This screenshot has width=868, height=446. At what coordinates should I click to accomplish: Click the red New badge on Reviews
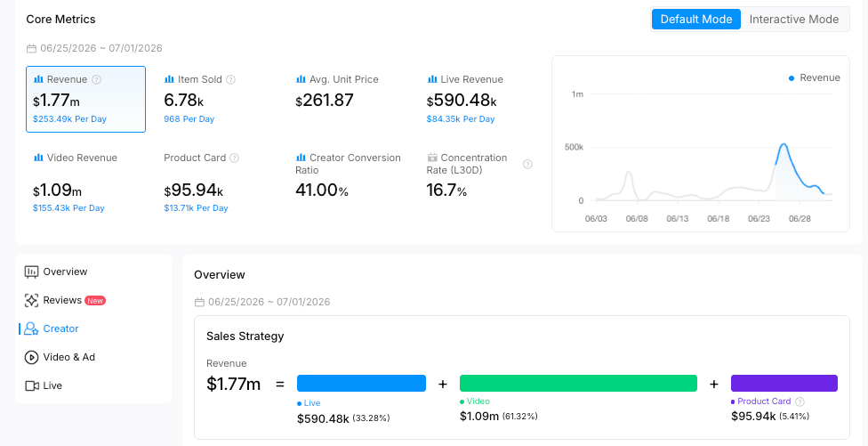point(95,300)
